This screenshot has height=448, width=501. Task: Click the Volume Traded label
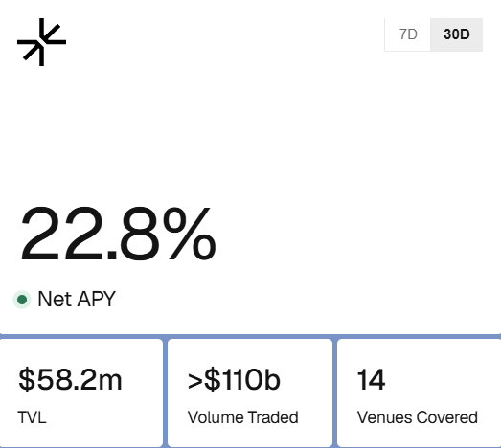coord(242,417)
